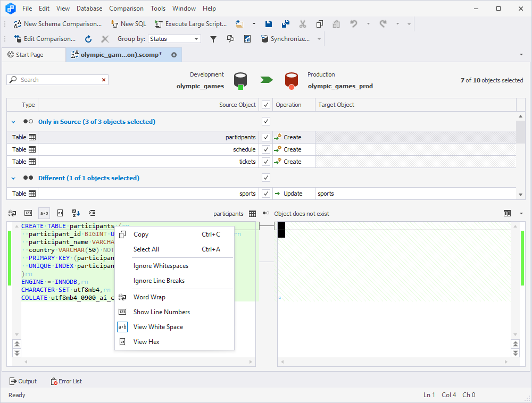Click the filter funnel icon
The height and width of the screenshot is (403, 532).
coord(213,39)
